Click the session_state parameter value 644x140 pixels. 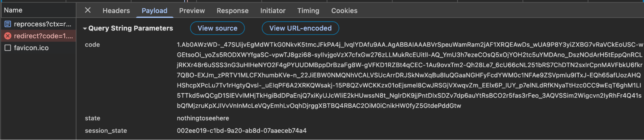click(x=241, y=131)
